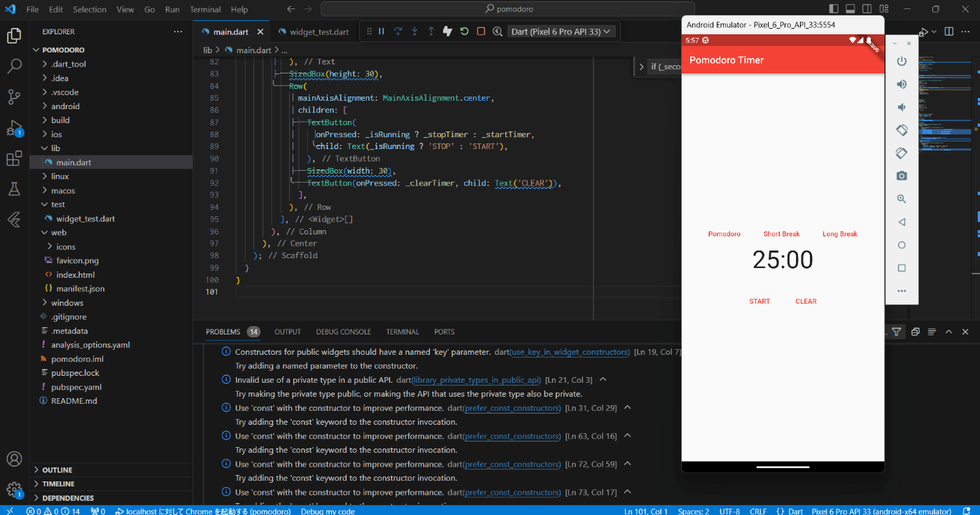Open the Explorer view in activity bar
980x515 pixels.
pyautogui.click(x=14, y=36)
